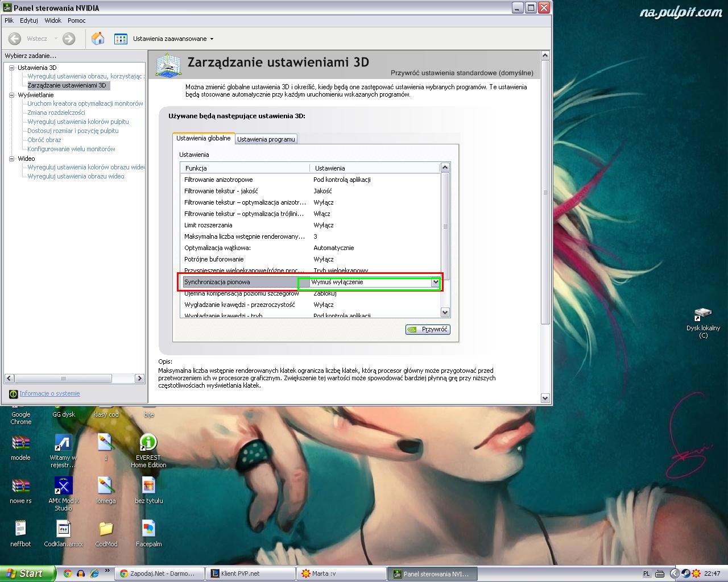This screenshot has height=582, width=728.
Task: Collapse the Wyświetlanie tree node
Action: click(x=11, y=95)
